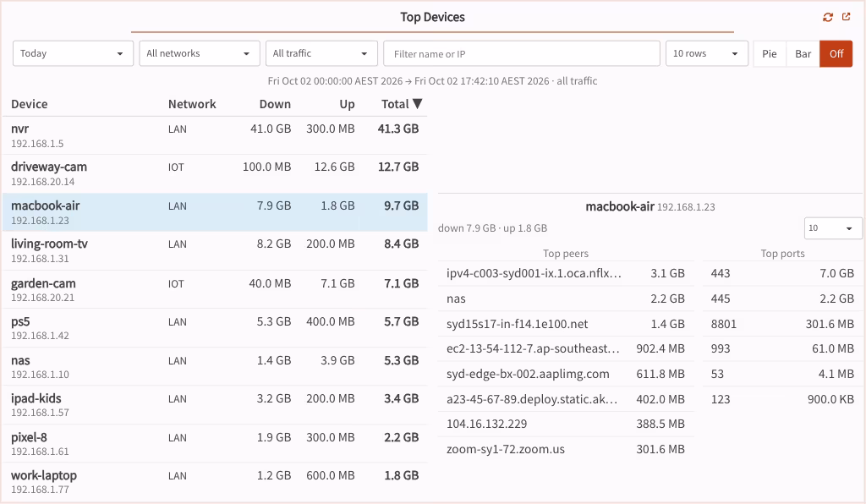The height and width of the screenshot is (504, 866).
Task: Click the Total column sort arrow
Action: (x=418, y=104)
